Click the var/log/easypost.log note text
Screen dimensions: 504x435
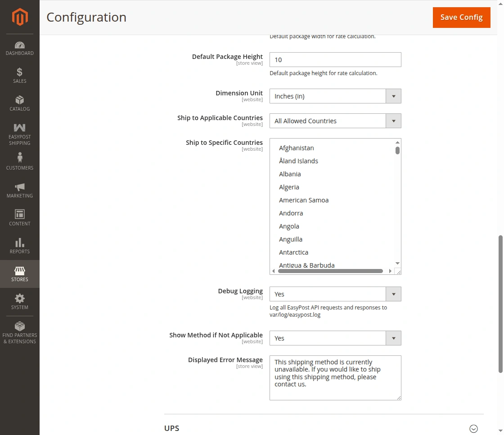[295, 314]
